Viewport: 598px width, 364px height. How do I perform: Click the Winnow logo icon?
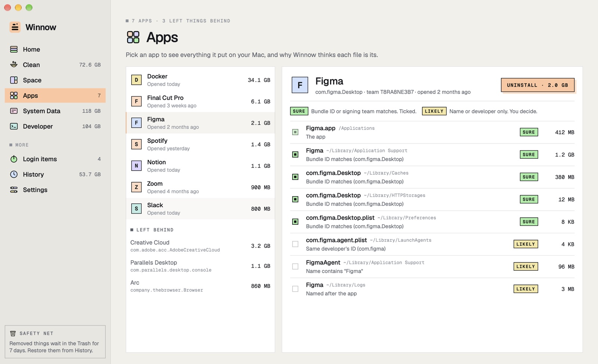click(15, 27)
